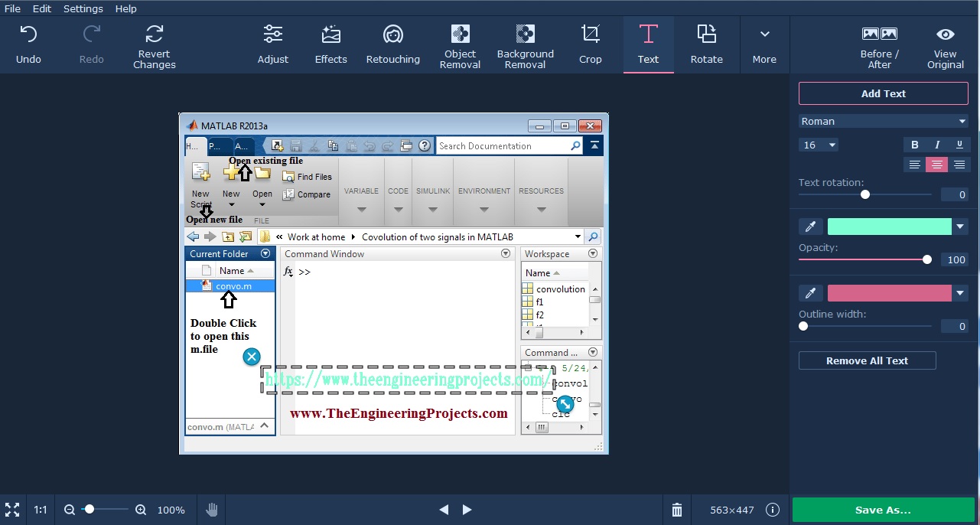The image size is (980, 525).
Task: Open the Help menu
Action: pos(126,8)
